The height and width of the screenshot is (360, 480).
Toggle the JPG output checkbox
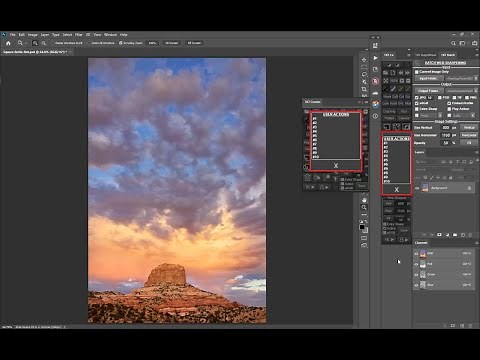coord(417,98)
